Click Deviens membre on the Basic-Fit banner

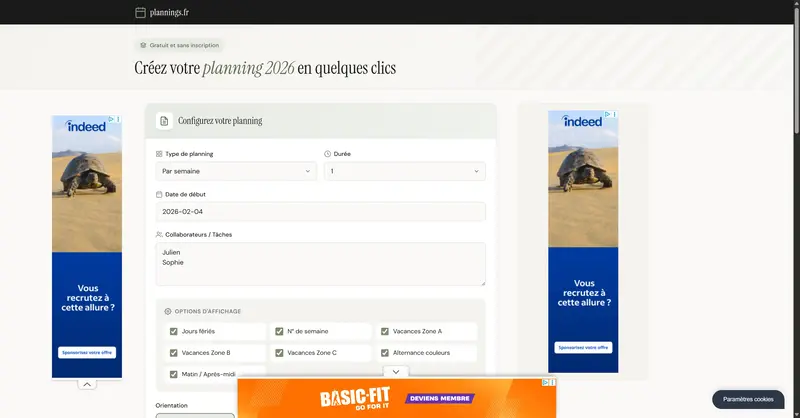(440, 399)
